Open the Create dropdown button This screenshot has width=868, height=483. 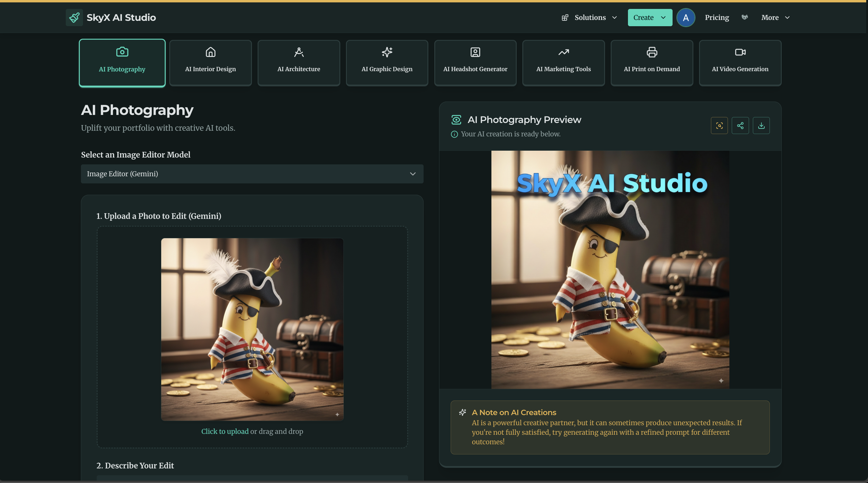coord(649,18)
